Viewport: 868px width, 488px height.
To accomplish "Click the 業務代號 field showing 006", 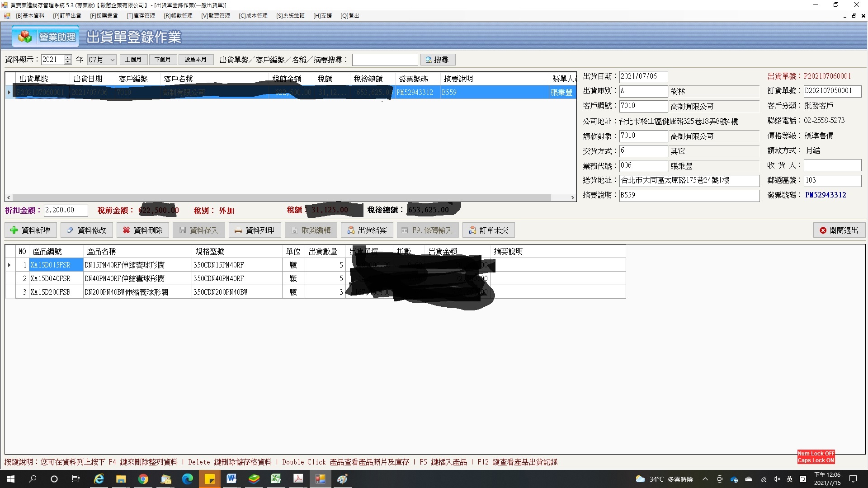I will click(x=643, y=166).
